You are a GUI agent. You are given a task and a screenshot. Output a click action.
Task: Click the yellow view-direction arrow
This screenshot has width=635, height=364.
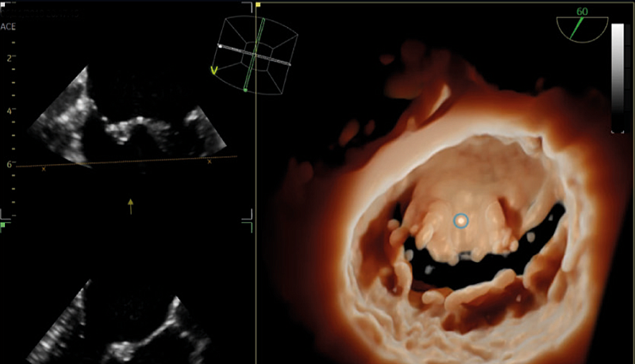(132, 206)
